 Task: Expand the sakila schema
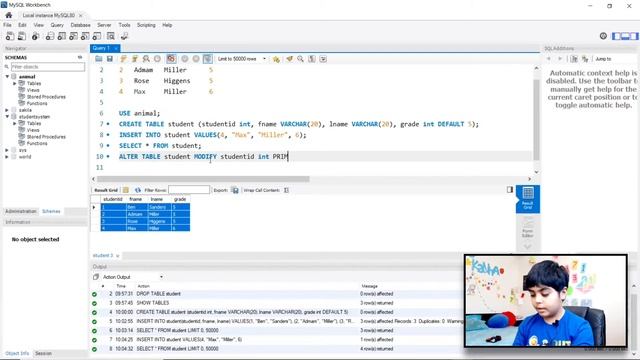tap(7, 110)
